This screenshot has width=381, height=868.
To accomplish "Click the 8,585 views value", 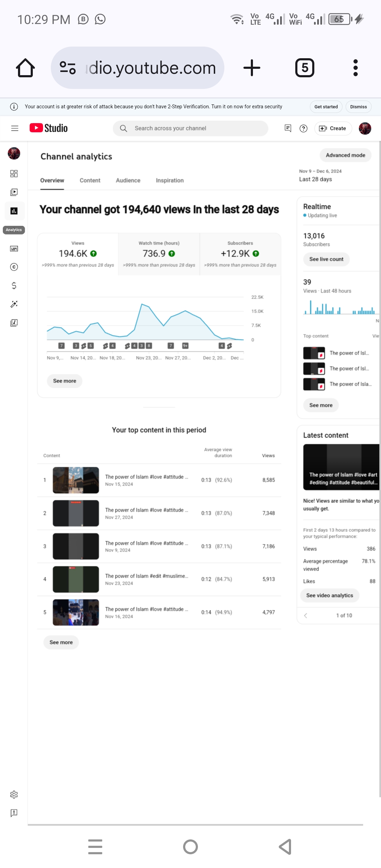I will click(268, 480).
